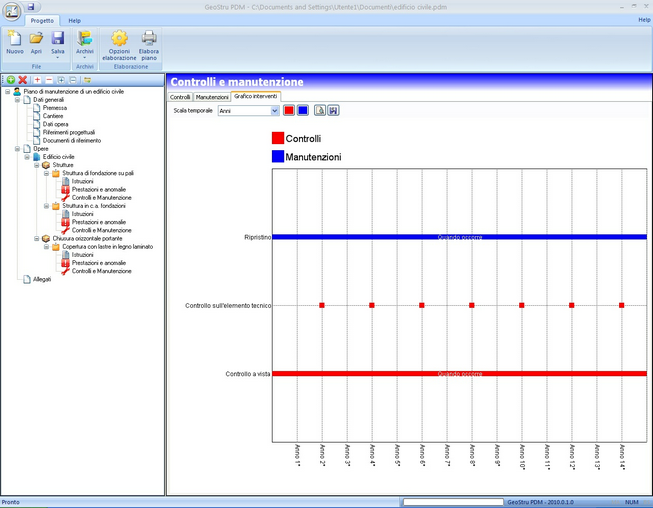Click the green add node icon
653x508 pixels.
(11, 80)
